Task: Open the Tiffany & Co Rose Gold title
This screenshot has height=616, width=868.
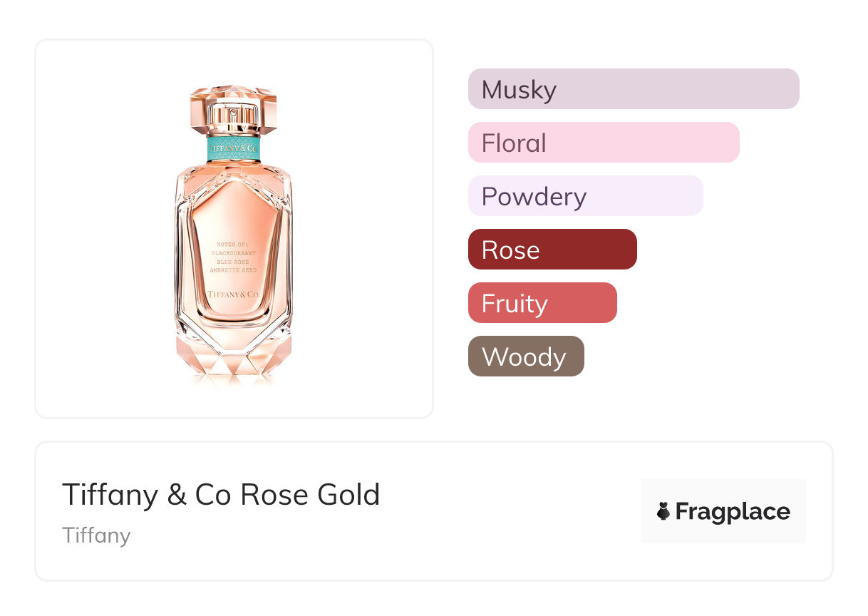Action: [221, 494]
